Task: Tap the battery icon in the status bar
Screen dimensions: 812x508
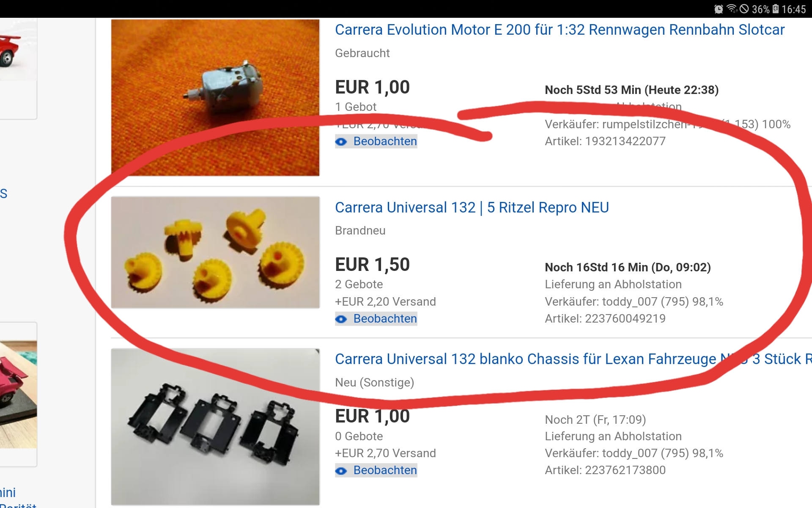Action: [x=776, y=9]
